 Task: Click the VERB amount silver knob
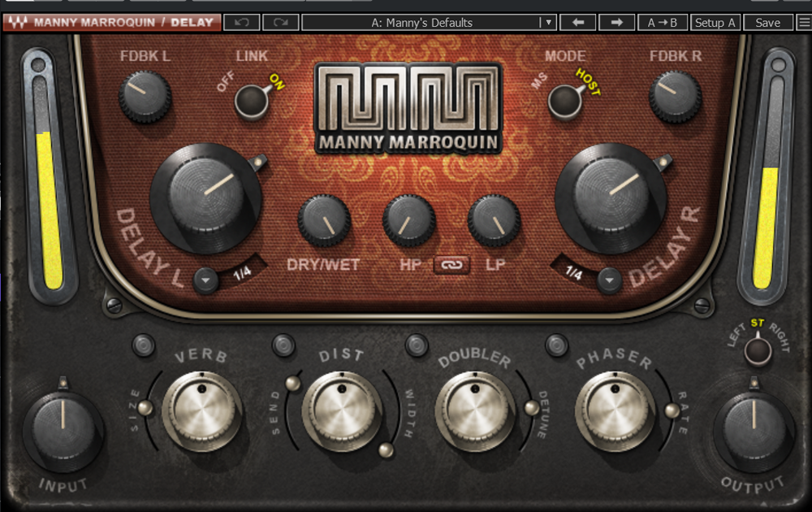pos(202,410)
